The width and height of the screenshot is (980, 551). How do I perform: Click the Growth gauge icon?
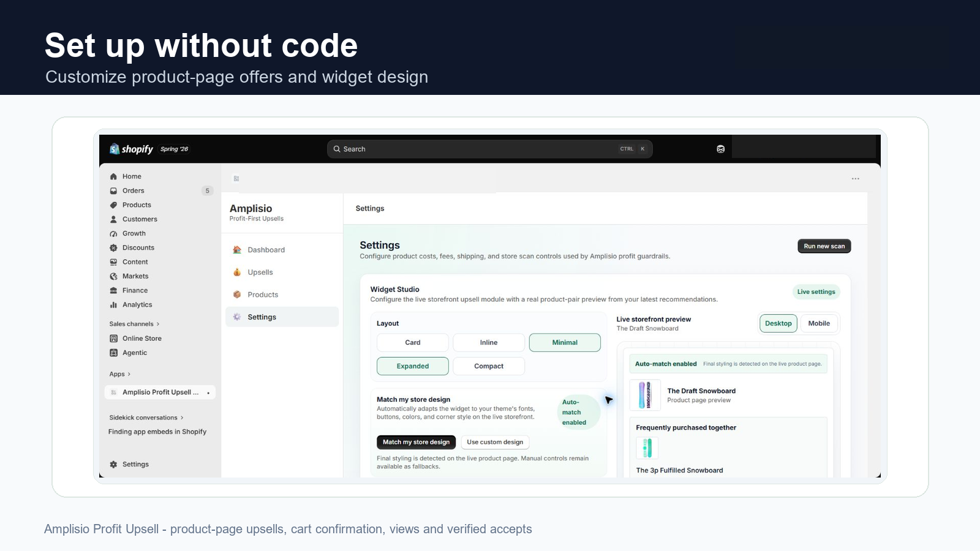click(113, 233)
